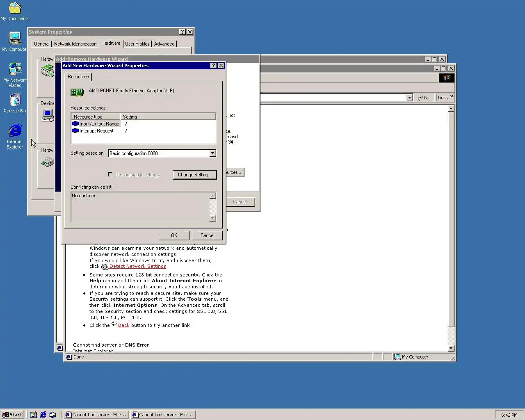This screenshot has height=420, width=525.
Task: Click OK in Wizard Properties dialog
Action: point(174,235)
